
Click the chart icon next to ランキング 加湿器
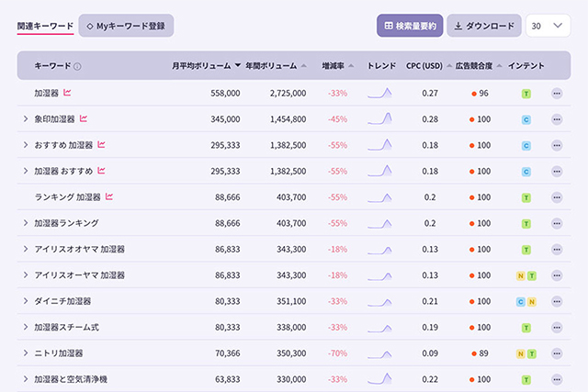pyautogui.click(x=109, y=196)
